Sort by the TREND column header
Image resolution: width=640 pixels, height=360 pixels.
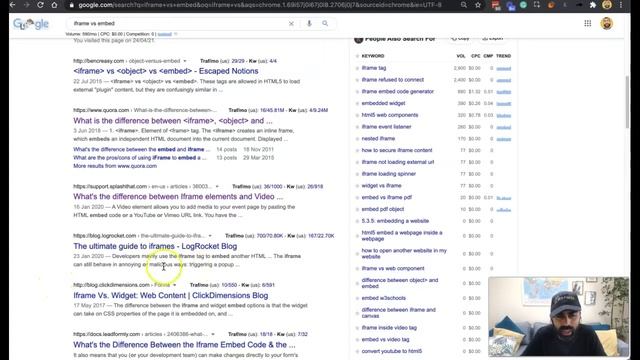point(503,56)
